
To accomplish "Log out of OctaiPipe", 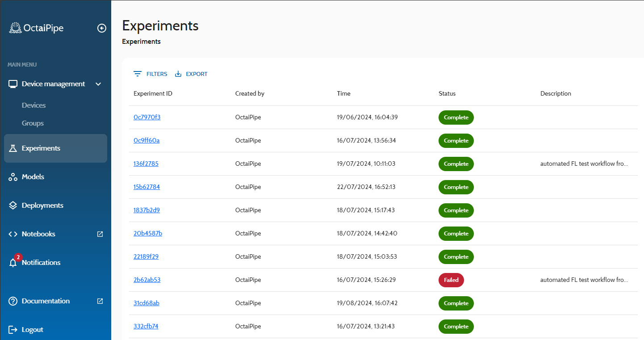I will 33,330.
